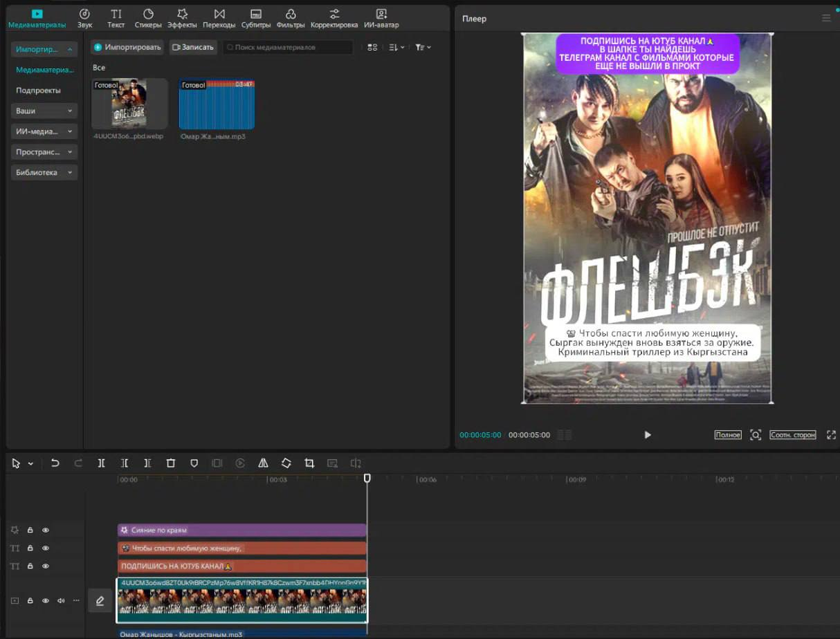Image resolution: width=840 pixels, height=639 pixels.
Task: Select the Флешбэк poster thumbnail in media bin
Action: [129, 104]
